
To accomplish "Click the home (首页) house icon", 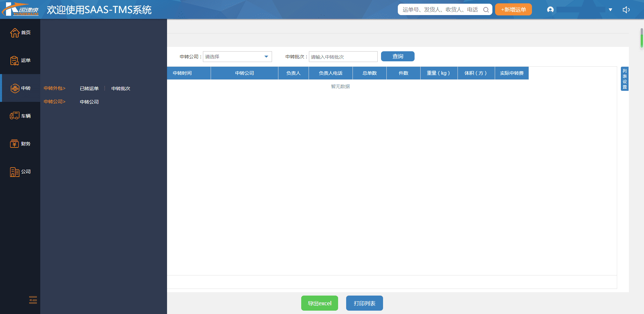I will pos(15,33).
